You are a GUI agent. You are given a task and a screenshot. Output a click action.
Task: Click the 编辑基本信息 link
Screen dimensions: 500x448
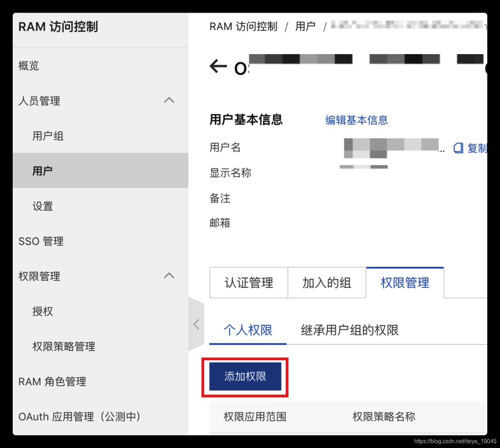pyautogui.click(x=356, y=120)
